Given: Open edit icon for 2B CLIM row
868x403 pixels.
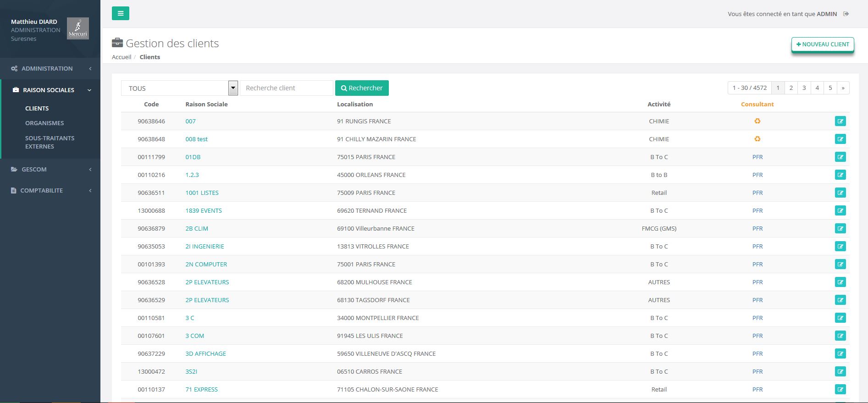Looking at the screenshot, I should (x=840, y=229).
